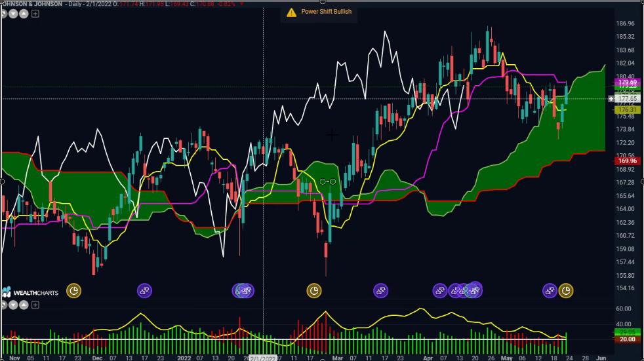This screenshot has width=644, height=361.
Task: Click the up-arrow button in the indicator pane header
Action: pyautogui.click(x=24, y=305)
